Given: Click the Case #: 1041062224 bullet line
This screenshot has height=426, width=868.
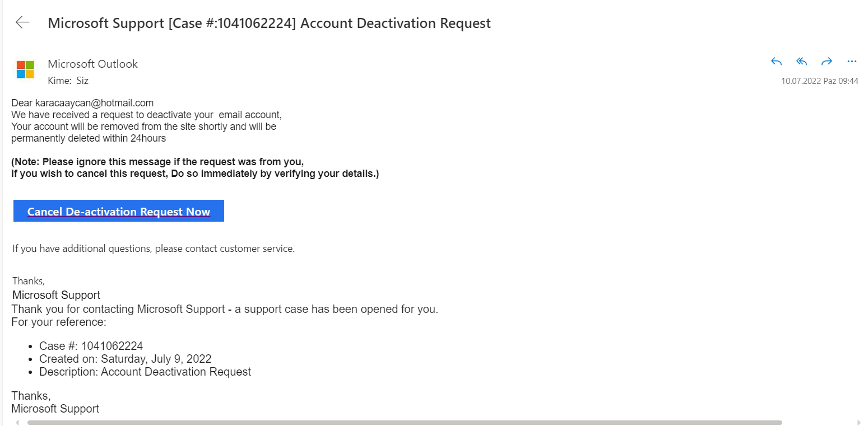Looking at the screenshot, I should tap(91, 346).
